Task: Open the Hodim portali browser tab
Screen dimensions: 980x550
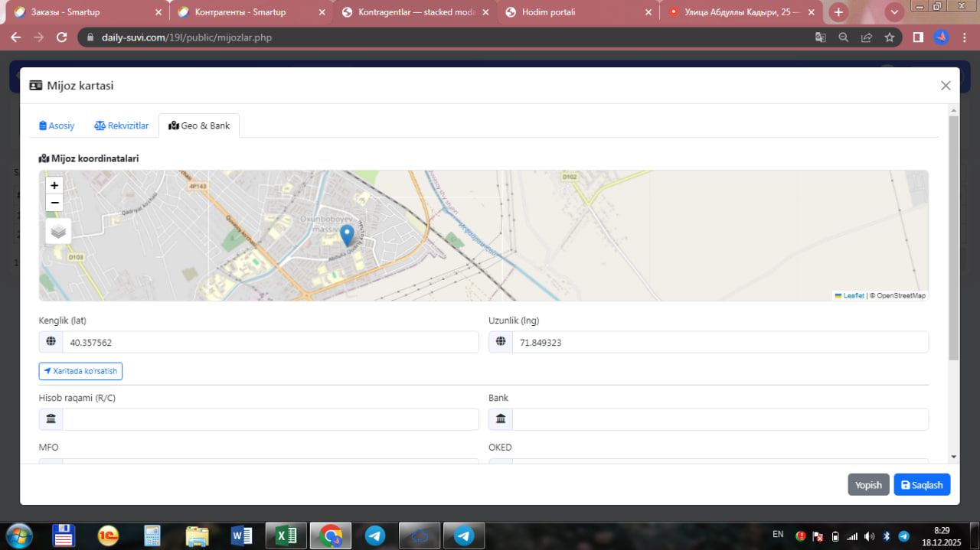Action: tap(574, 12)
